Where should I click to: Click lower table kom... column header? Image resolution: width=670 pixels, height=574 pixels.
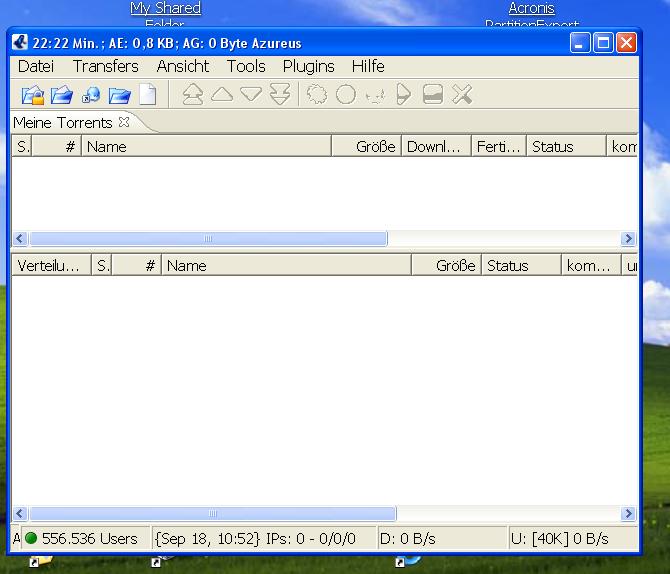tap(591, 265)
